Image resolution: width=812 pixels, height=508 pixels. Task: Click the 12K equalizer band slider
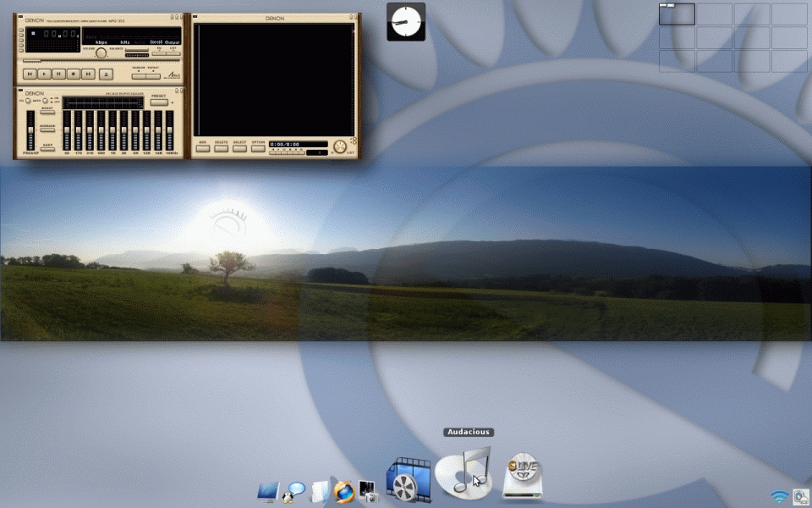pyautogui.click(x=146, y=130)
